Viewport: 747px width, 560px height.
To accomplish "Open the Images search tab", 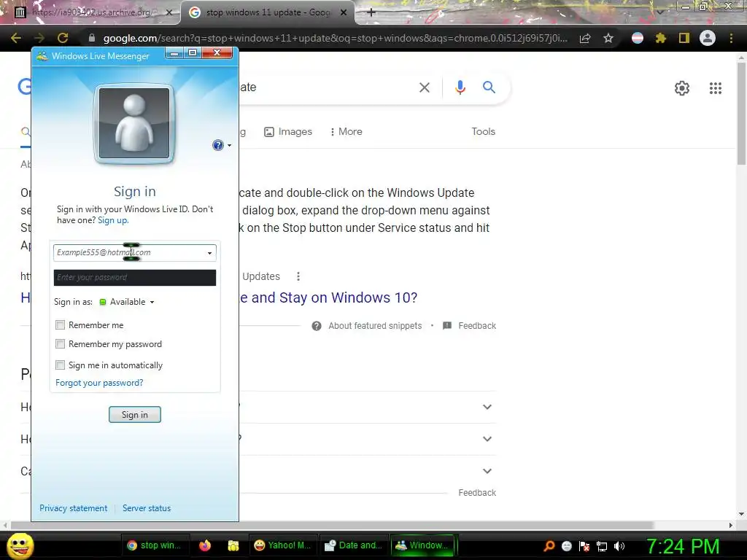I will [288, 131].
